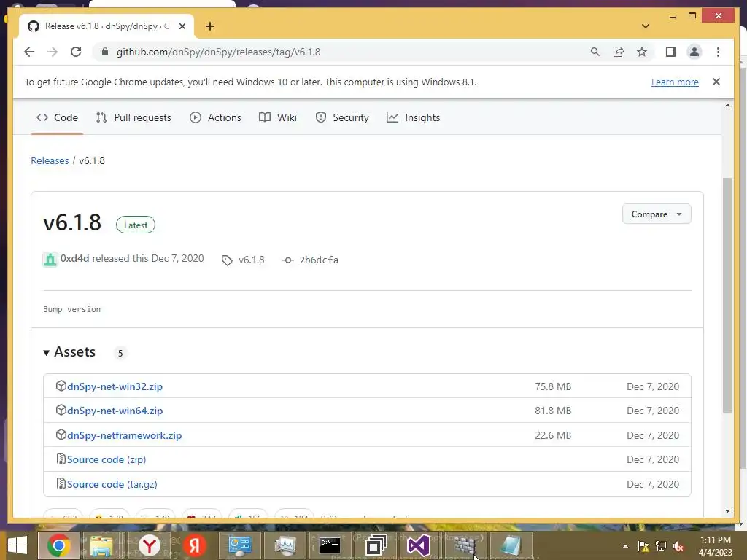The height and width of the screenshot is (560, 747).
Task: Click the muted volume tray icon
Action: tap(678, 546)
